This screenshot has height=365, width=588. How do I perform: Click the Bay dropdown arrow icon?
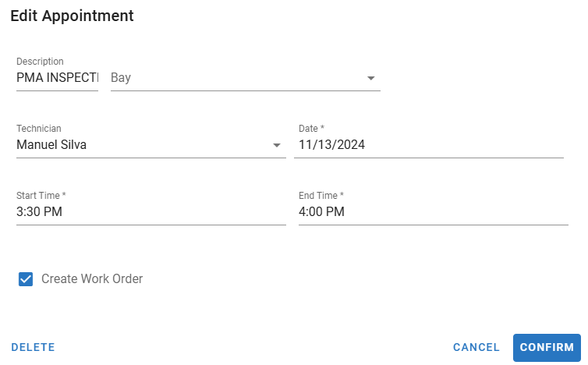tap(371, 78)
